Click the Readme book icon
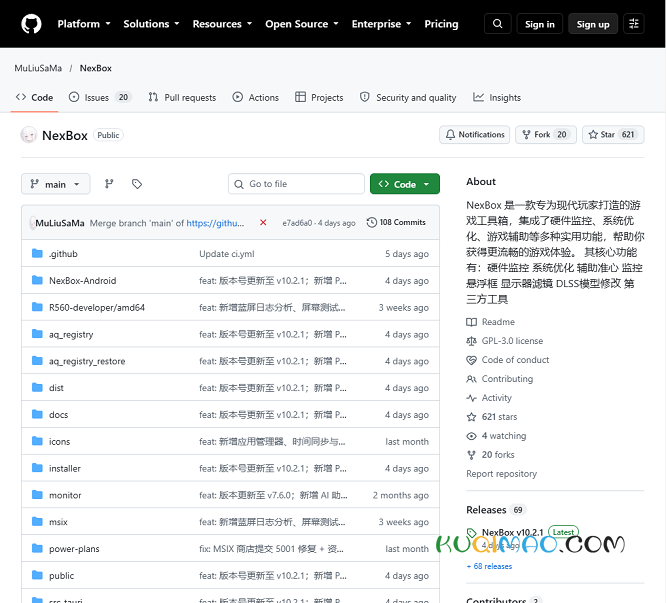 coord(471,322)
